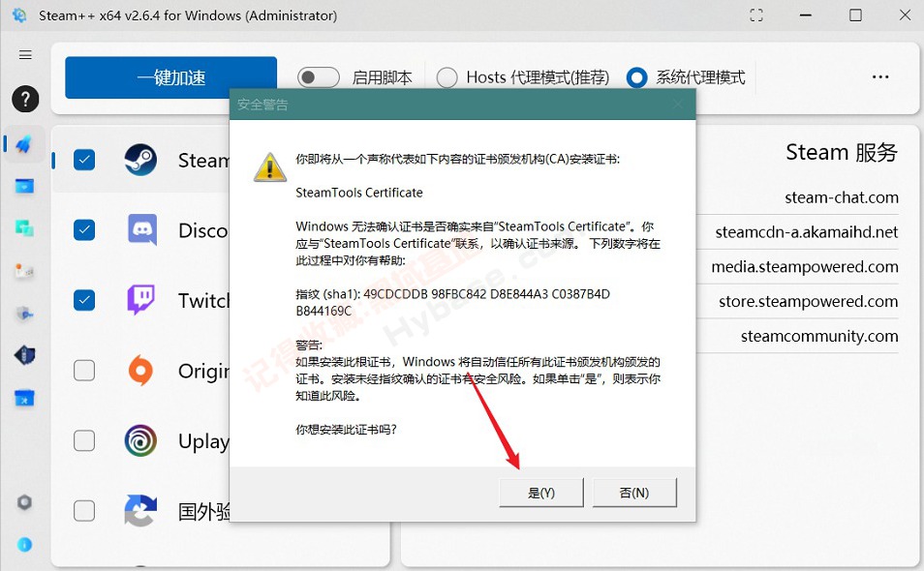Click steamcommunity.com entry
The height and width of the screenshot is (571, 924).
pos(819,336)
